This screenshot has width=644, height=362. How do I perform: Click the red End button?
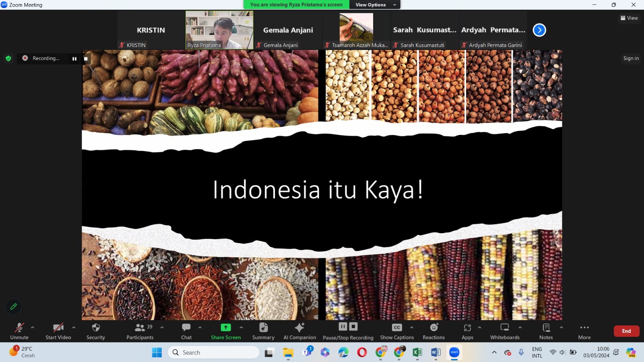[x=626, y=331]
